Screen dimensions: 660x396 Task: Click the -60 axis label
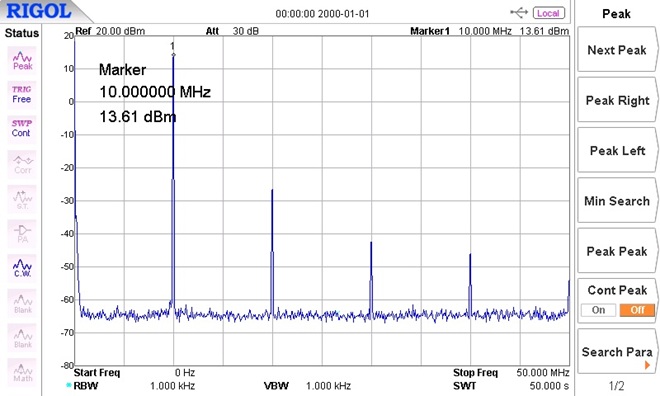pos(67,300)
